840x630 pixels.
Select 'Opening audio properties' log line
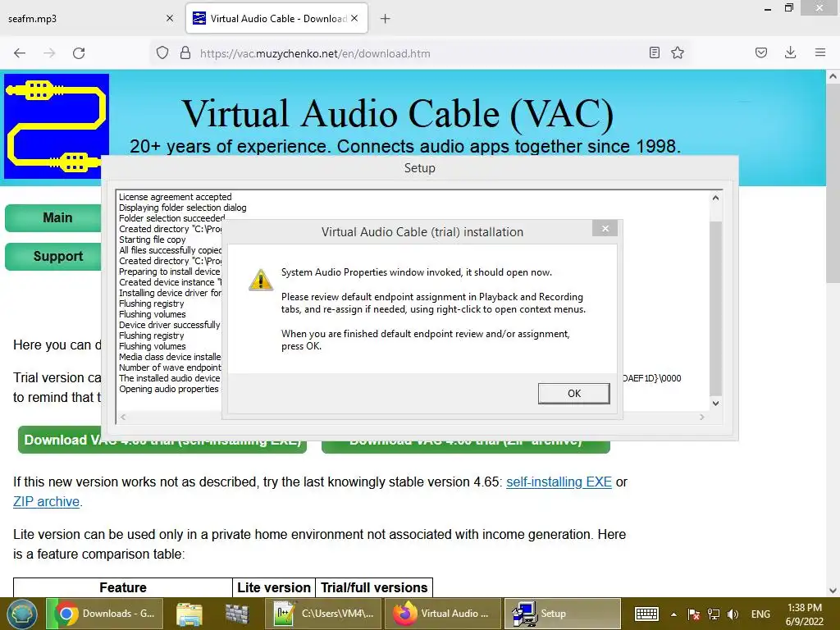(x=169, y=389)
